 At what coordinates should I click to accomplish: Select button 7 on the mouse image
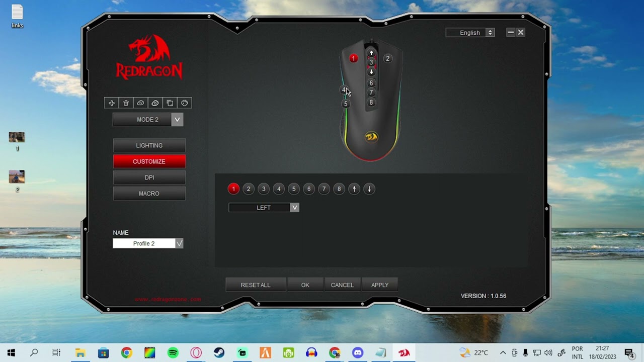pyautogui.click(x=371, y=93)
